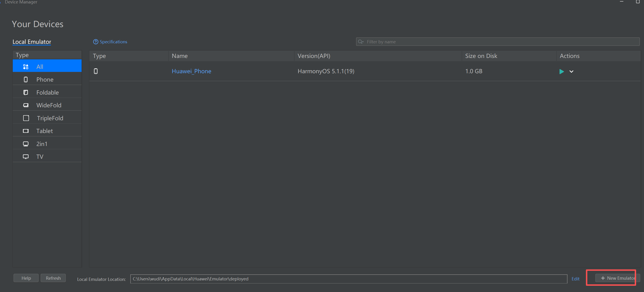
Task: Expand actions dropdown for Huawei_Phone
Action: pos(571,72)
